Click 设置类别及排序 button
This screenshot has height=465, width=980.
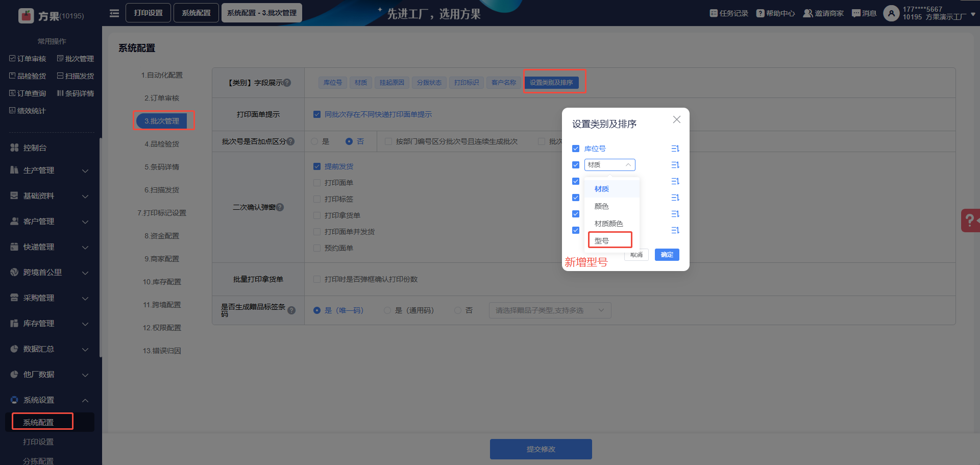551,83
